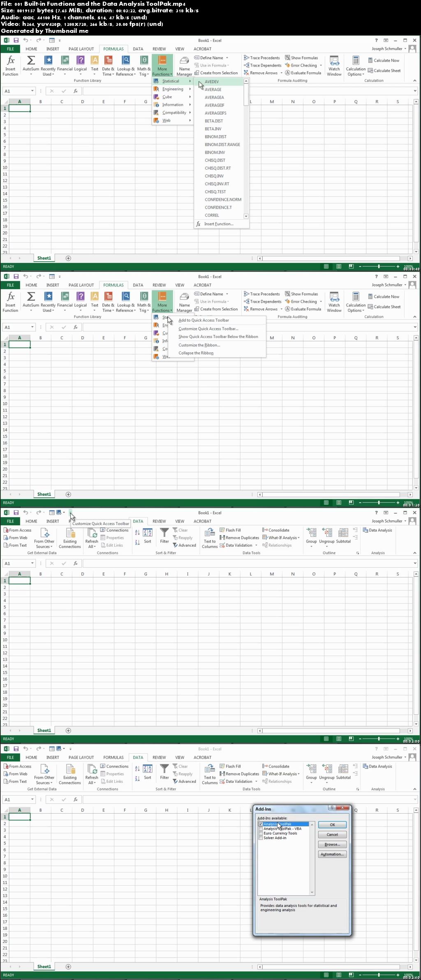Viewport: 421px width, 980px height.
Task: Click Insert Function link below function list
Action: point(219,224)
